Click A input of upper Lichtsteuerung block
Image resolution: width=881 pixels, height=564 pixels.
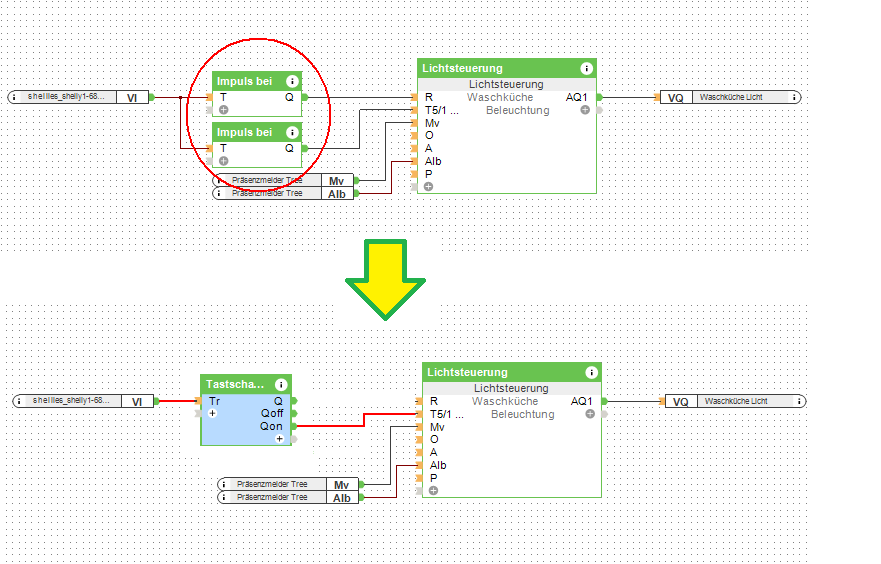429,148
